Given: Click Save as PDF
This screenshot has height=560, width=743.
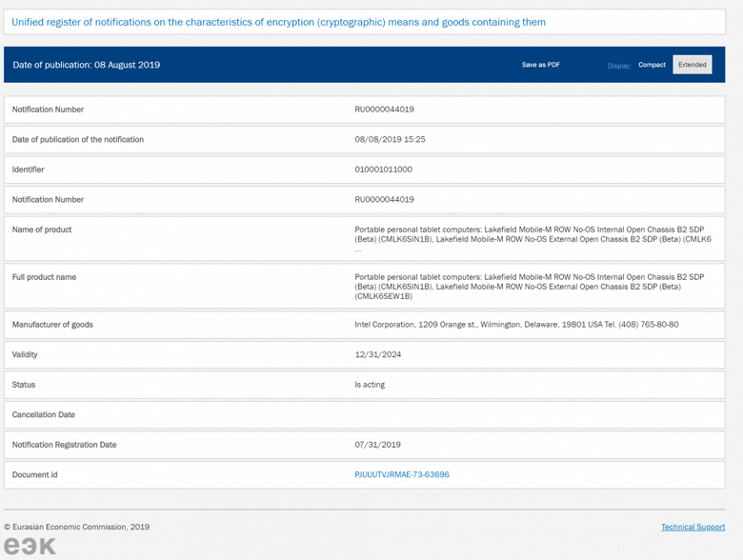Looking at the screenshot, I should click(541, 65).
